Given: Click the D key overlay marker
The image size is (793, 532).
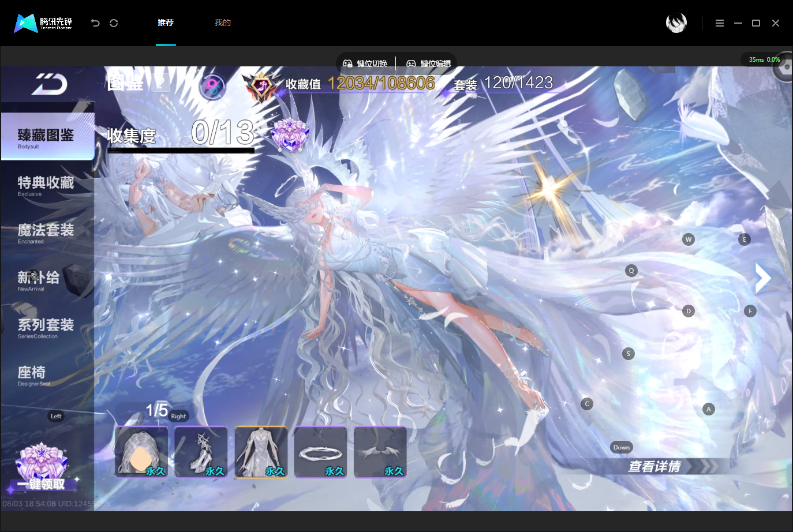Looking at the screenshot, I should coord(688,311).
